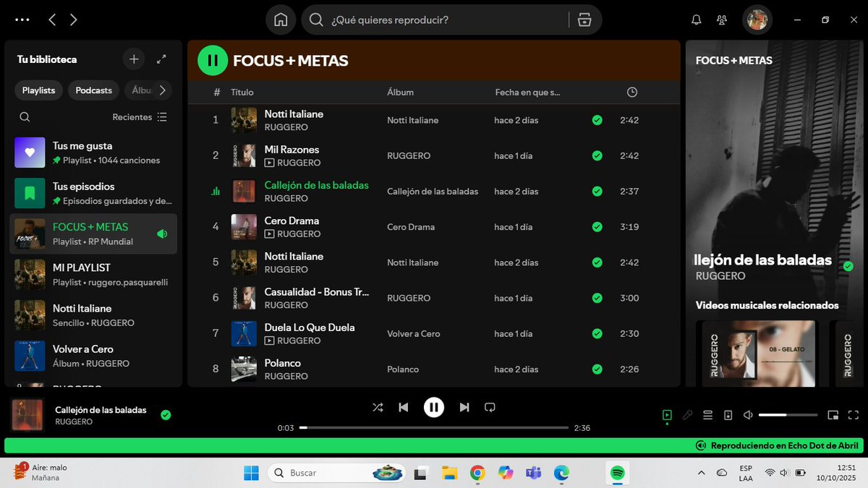Viewport: 868px width, 488px height.
Task: Open RUGGERO artist link in bottom player bar
Action: 74,421
